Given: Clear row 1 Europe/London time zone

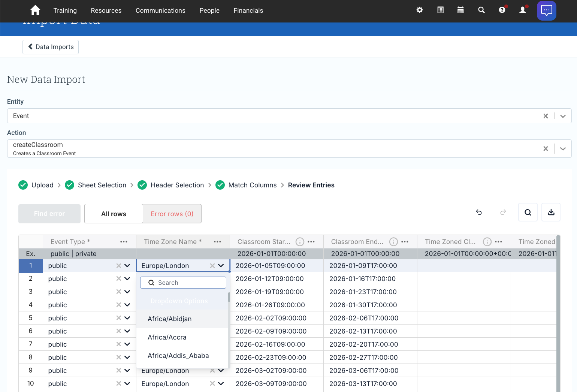Looking at the screenshot, I should (212, 266).
